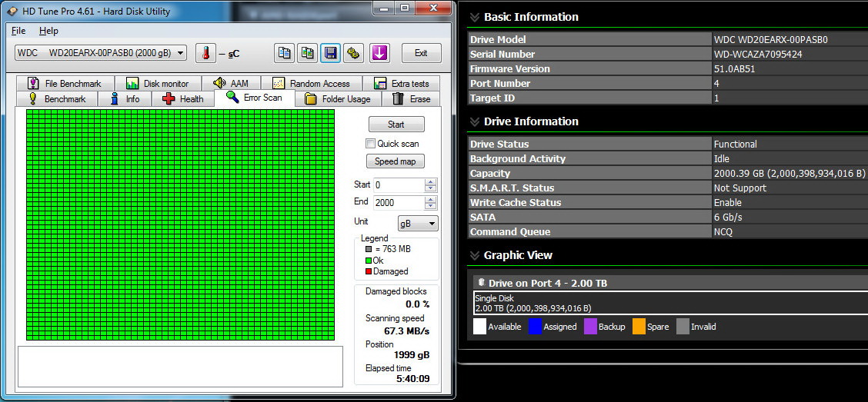Enable the Quick scan checkbox
The width and height of the screenshot is (868, 402).
370,144
